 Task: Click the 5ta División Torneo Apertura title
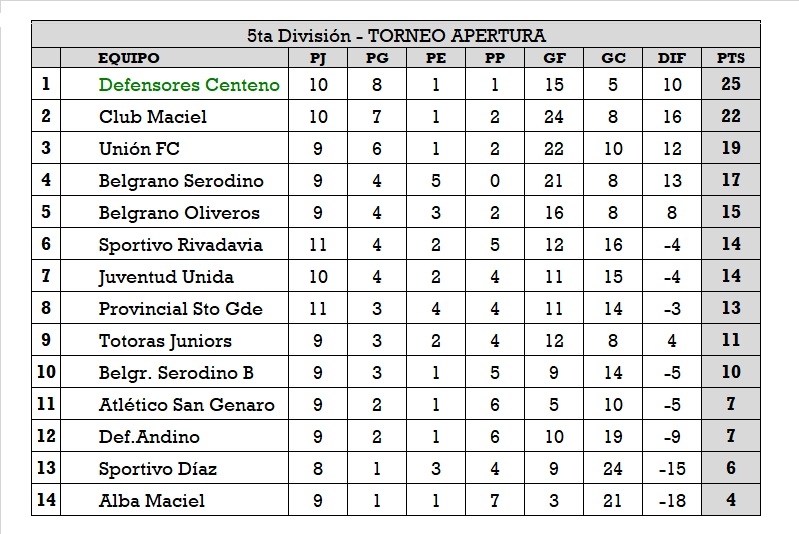point(398,35)
